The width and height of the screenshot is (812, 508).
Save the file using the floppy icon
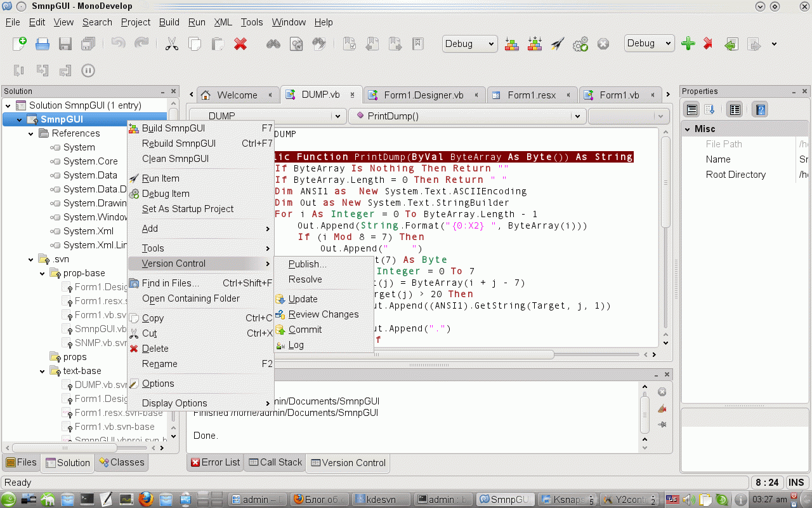65,44
